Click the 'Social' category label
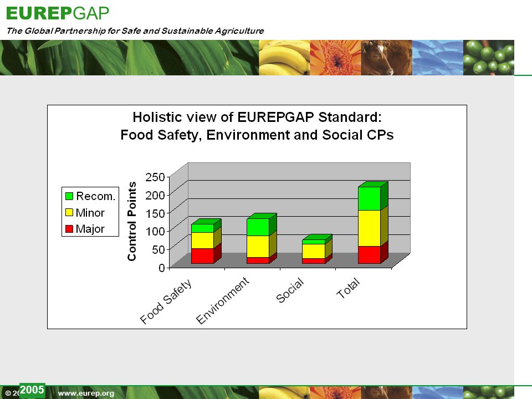 point(290,290)
